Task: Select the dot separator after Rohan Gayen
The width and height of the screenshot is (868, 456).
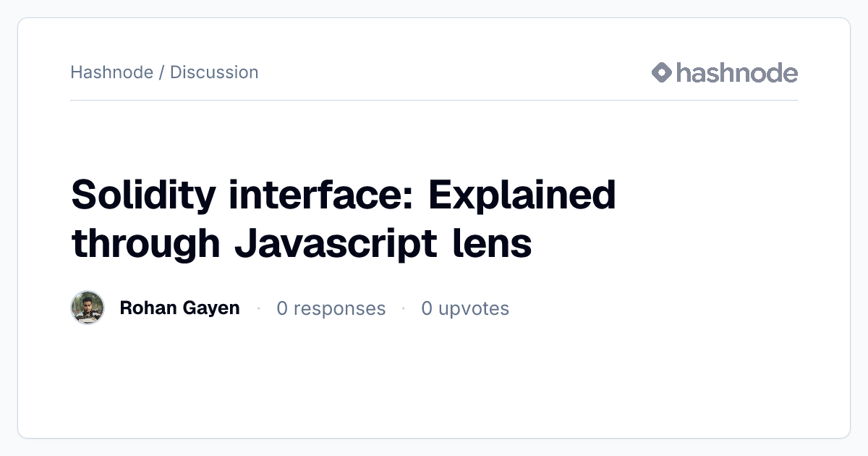Action: click(x=258, y=308)
